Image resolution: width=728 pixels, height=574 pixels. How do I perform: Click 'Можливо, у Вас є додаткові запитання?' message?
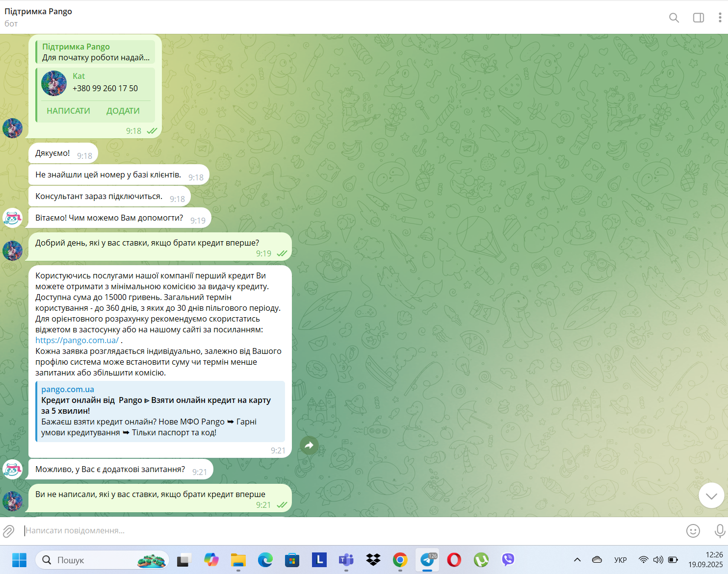[x=121, y=470]
